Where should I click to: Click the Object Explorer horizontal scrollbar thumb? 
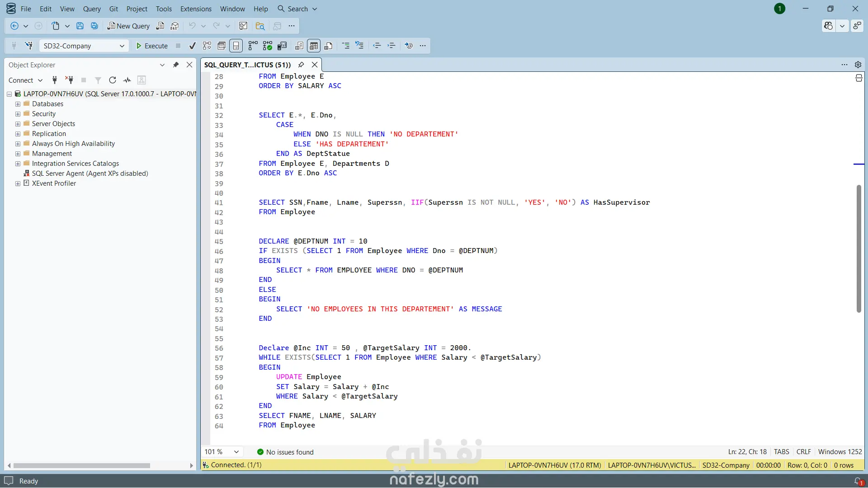coord(82,465)
